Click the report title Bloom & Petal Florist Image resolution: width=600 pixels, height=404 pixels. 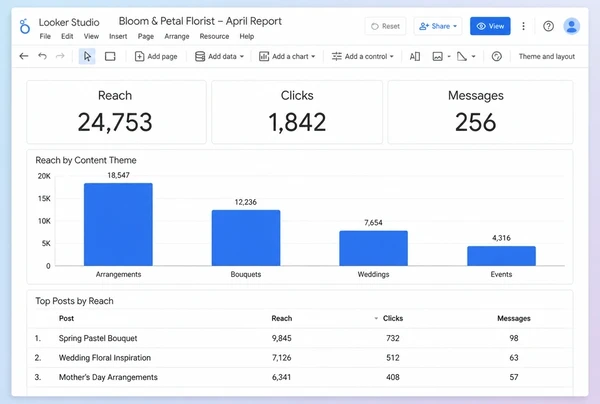coord(200,21)
